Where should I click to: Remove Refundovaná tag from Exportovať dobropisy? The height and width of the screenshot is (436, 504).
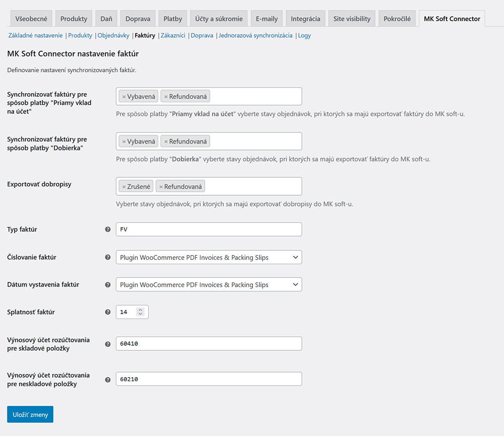(x=161, y=187)
